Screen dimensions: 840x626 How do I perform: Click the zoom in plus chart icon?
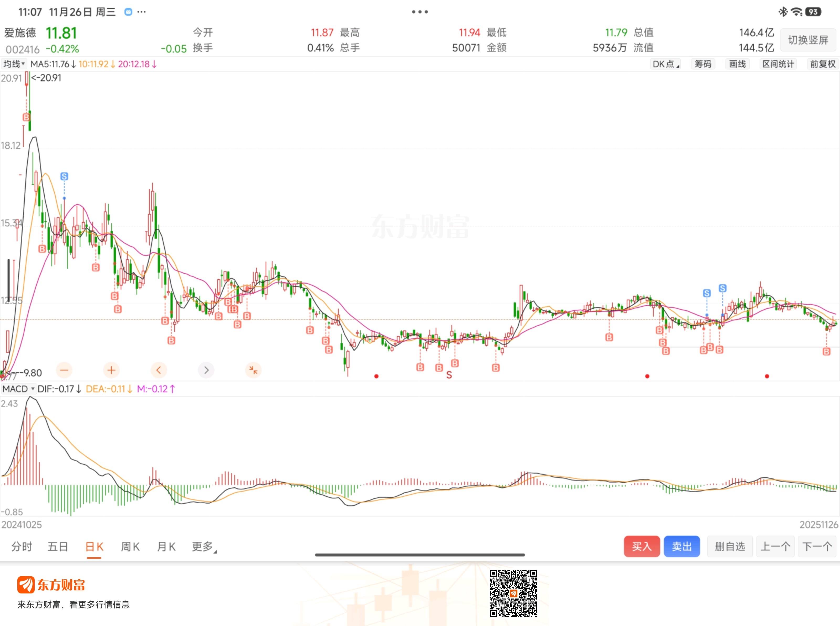pyautogui.click(x=111, y=370)
